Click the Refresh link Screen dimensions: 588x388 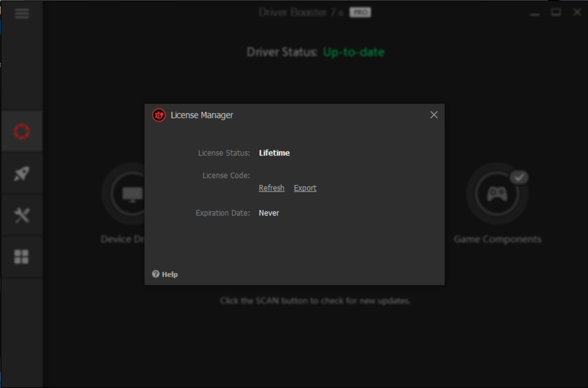coord(272,188)
